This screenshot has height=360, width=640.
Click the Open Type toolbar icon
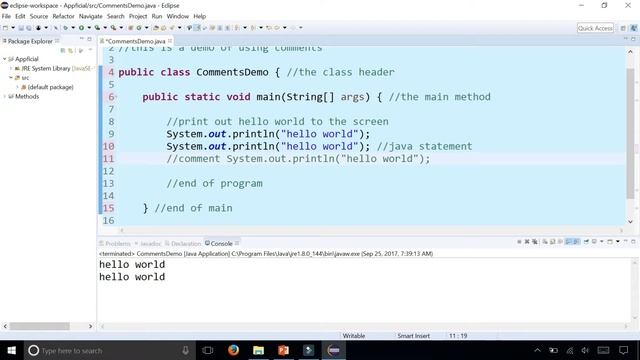point(156,28)
